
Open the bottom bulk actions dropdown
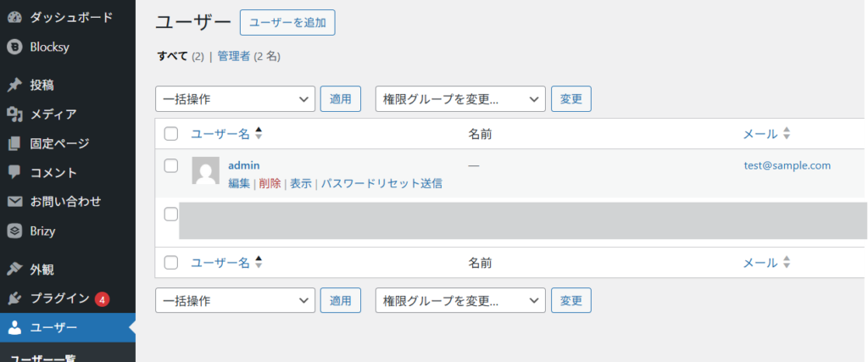(x=235, y=300)
